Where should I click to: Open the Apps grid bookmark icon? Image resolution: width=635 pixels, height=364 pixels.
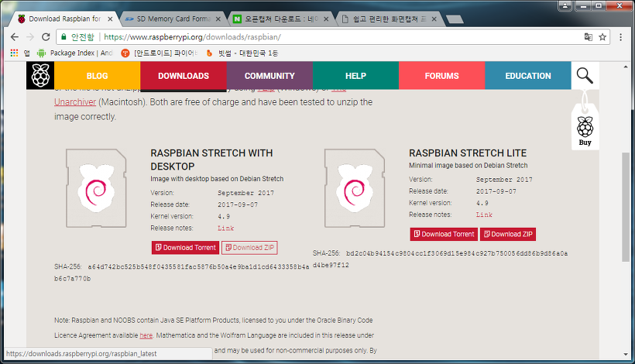point(14,53)
